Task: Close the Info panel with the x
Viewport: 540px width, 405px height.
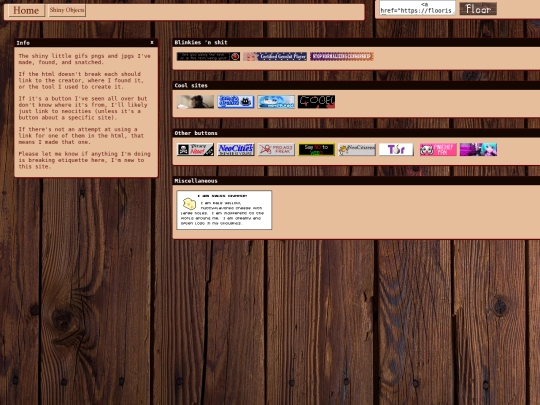Action: (x=152, y=42)
